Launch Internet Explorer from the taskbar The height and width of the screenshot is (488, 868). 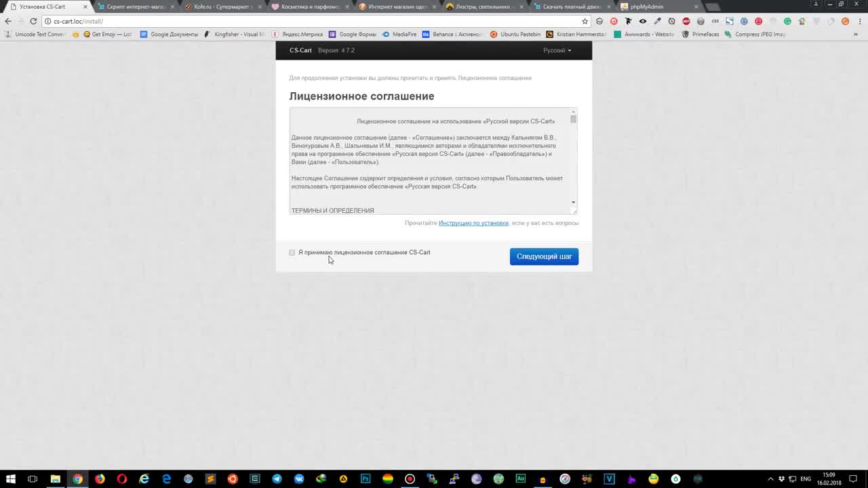[x=144, y=479]
